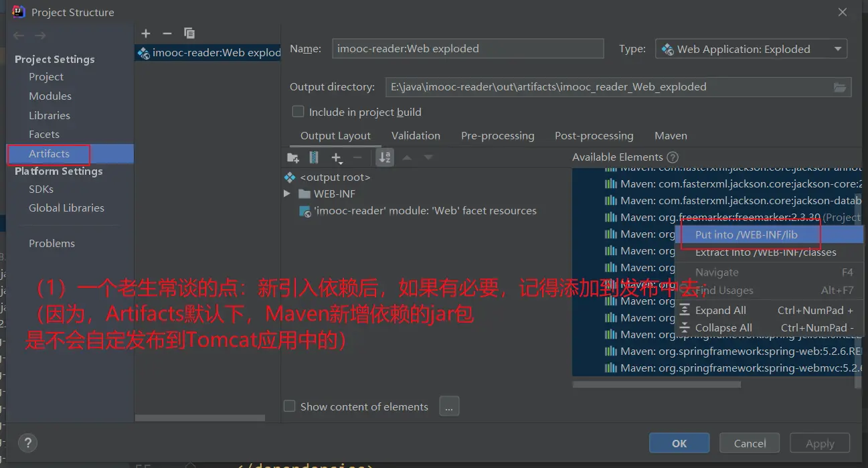Select Maven spring-web:5.2.6 library row

tap(717, 351)
